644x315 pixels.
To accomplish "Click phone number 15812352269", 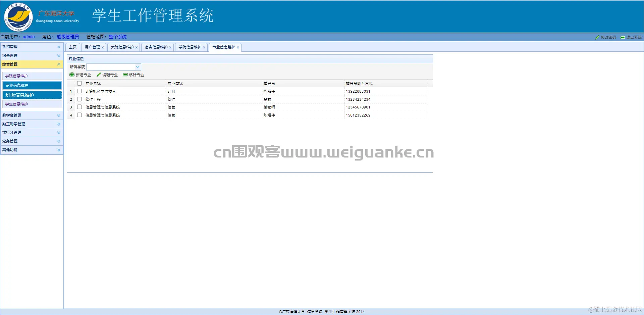I will [x=358, y=115].
